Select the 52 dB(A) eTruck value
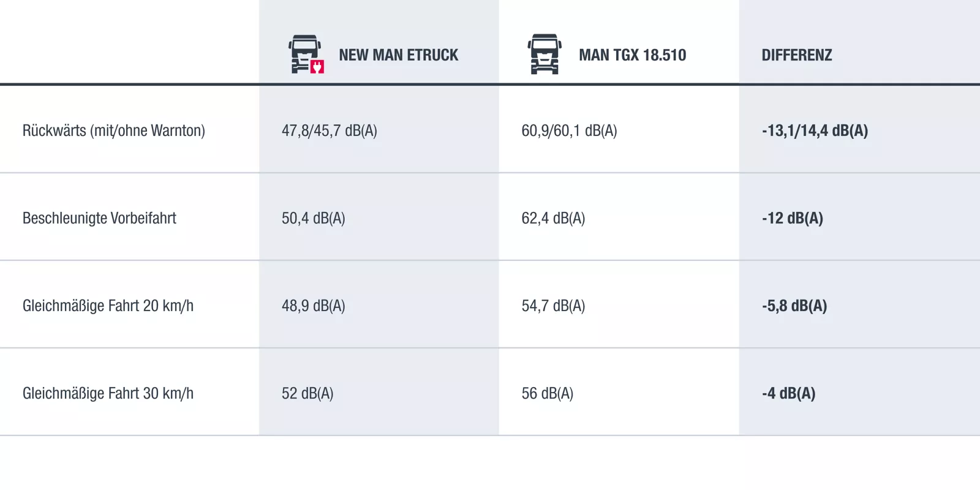The width and height of the screenshot is (980, 490). pos(307,393)
